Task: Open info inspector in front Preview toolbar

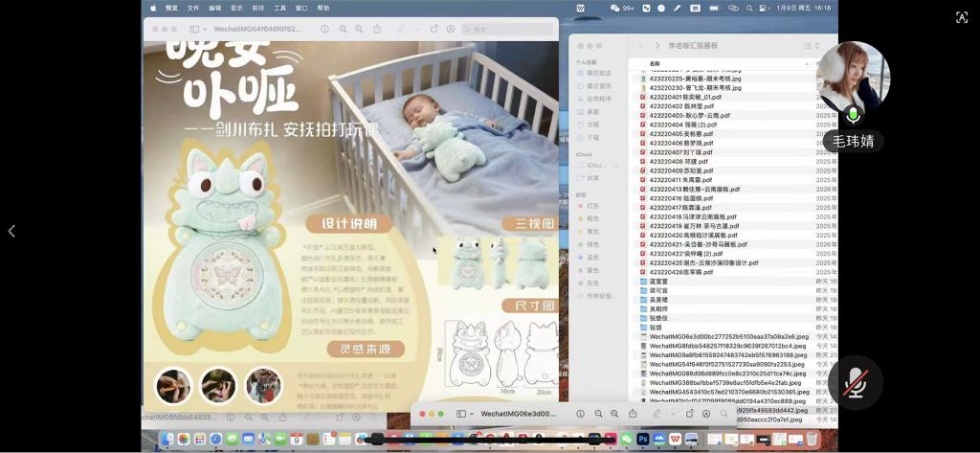Action: coord(581,414)
